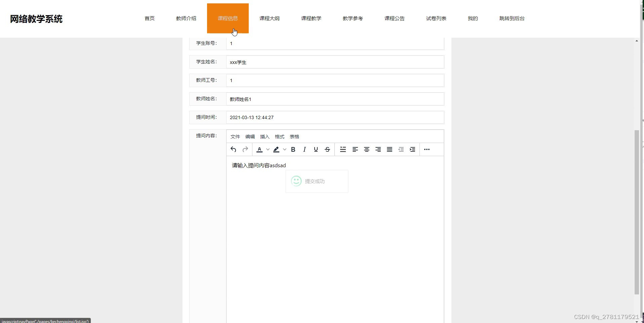Click the 学生姓名 input field
This screenshot has width=644, height=323.
[x=335, y=62]
